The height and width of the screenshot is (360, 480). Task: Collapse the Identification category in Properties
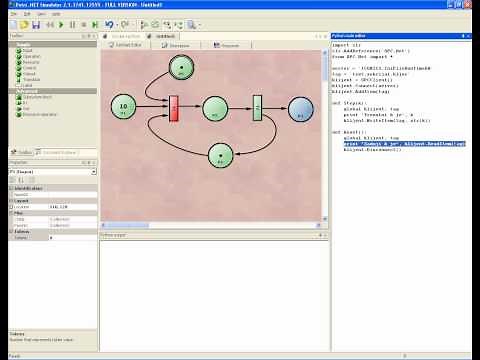click(x=11, y=188)
